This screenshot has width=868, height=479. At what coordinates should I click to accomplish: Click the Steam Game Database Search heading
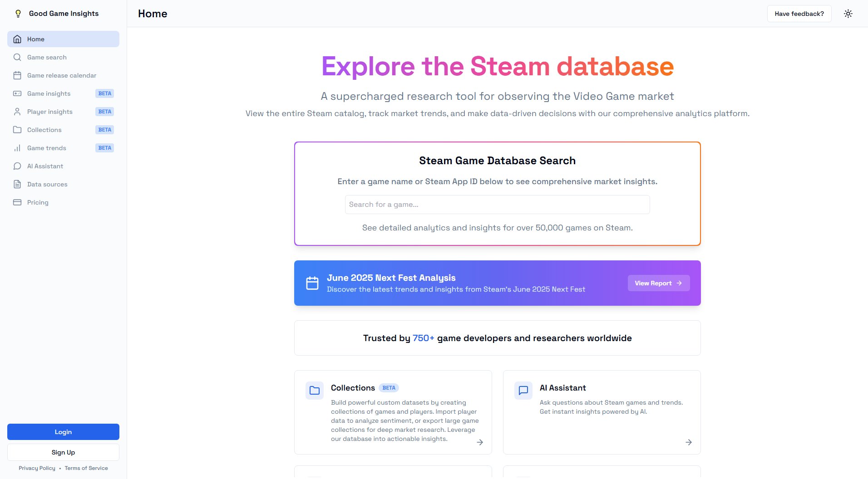tap(497, 161)
